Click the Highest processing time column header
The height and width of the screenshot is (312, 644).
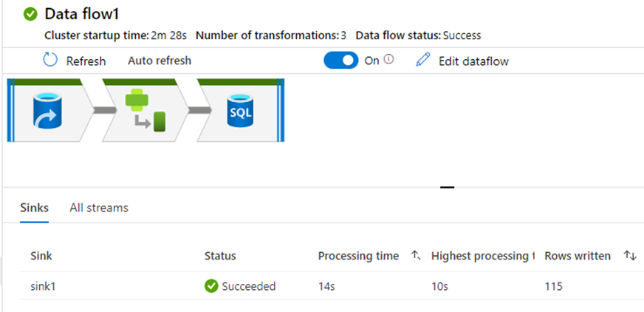coord(482,256)
